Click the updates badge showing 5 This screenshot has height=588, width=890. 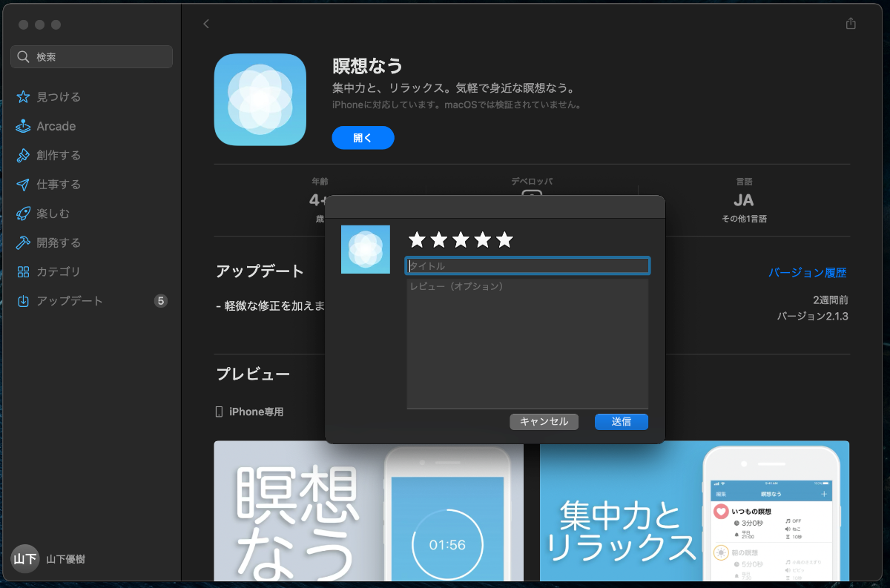pos(161,301)
